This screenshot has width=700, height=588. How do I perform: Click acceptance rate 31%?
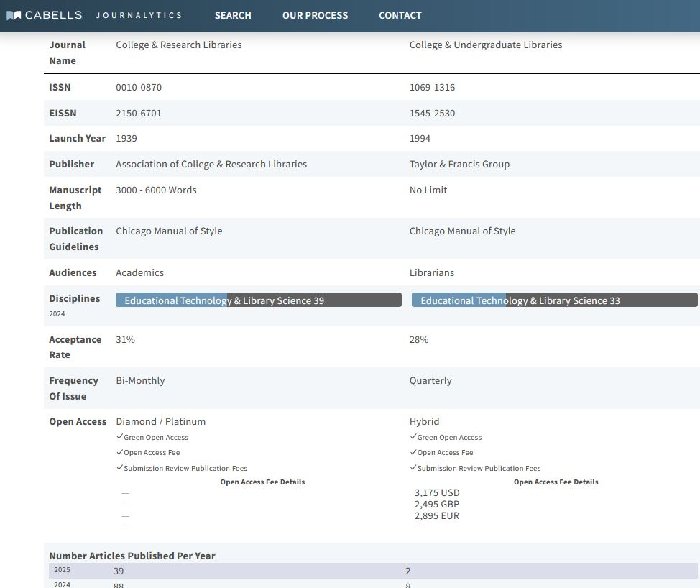(x=126, y=339)
